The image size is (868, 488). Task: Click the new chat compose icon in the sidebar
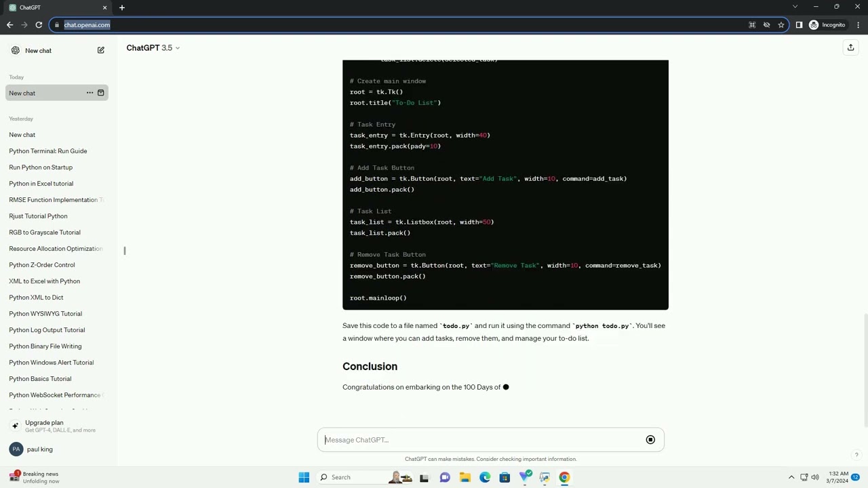point(101,50)
